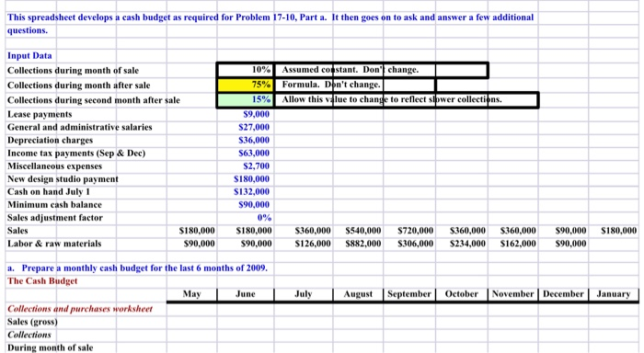Image resolution: width=644 pixels, height=353 pixels.
Task: Select the studio payment $180,000 value
Action: click(x=251, y=179)
